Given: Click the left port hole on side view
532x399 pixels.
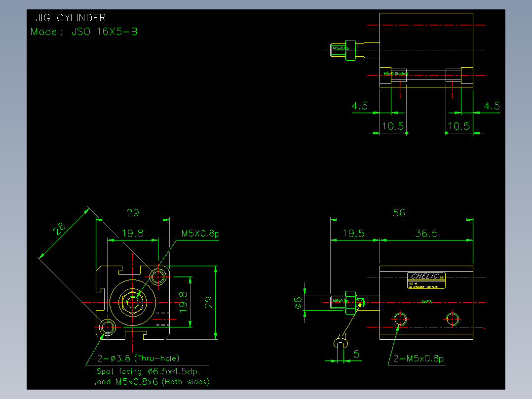Looking at the screenshot, I should coord(400,319).
